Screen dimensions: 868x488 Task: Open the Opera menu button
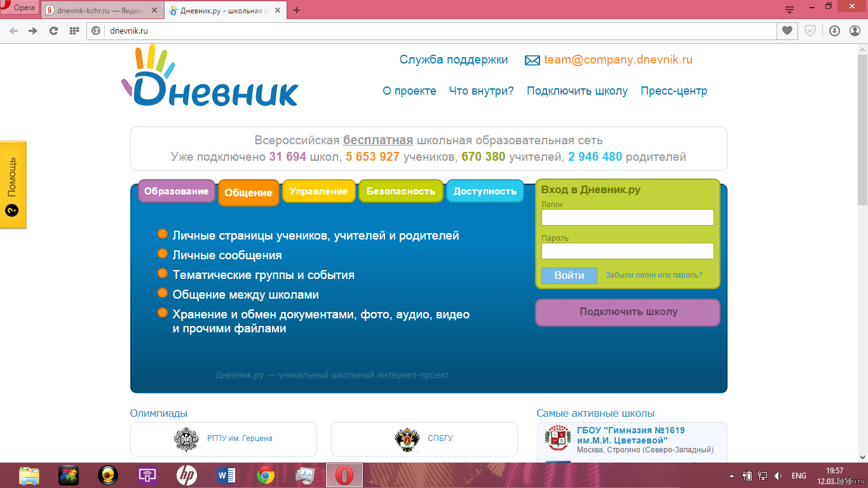(19, 8)
